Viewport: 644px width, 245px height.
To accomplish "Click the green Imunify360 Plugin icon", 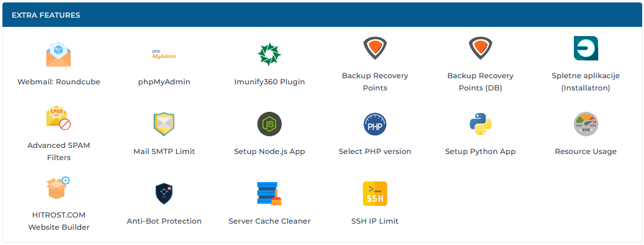I will (269, 54).
